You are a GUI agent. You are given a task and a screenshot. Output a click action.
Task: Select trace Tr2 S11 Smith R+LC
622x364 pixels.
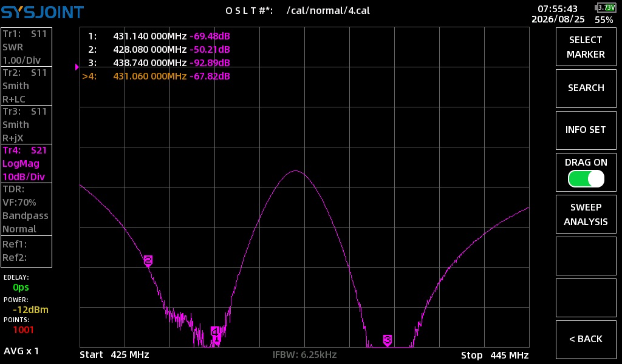(x=27, y=86)
